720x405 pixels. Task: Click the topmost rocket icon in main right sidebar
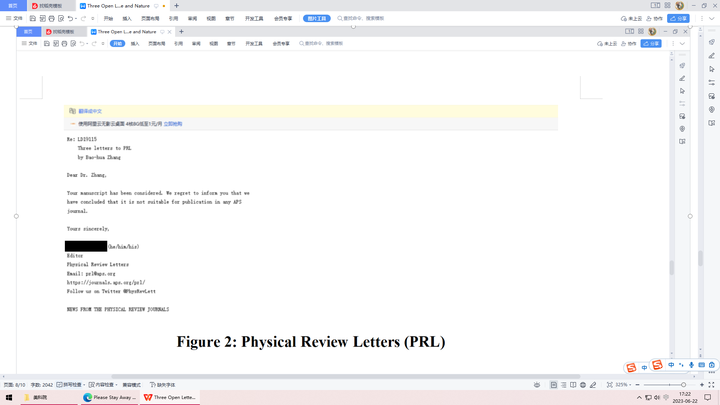[x=712, y=42]
